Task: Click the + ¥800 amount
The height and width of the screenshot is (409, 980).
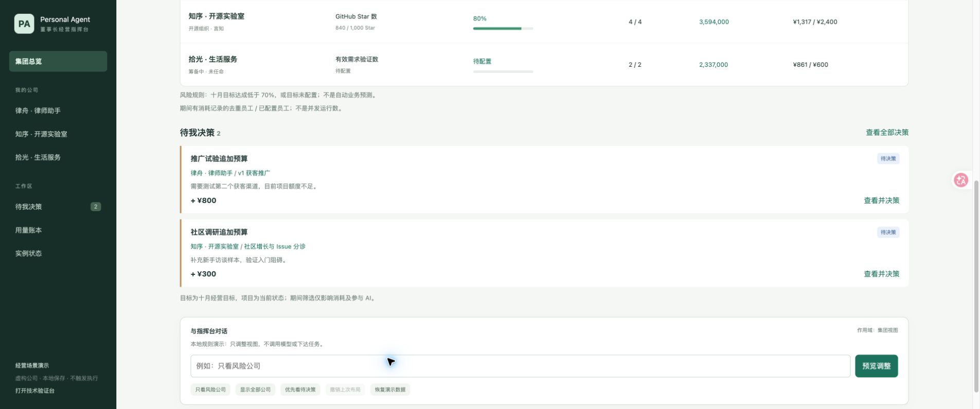Action: [x=204, y=200]
